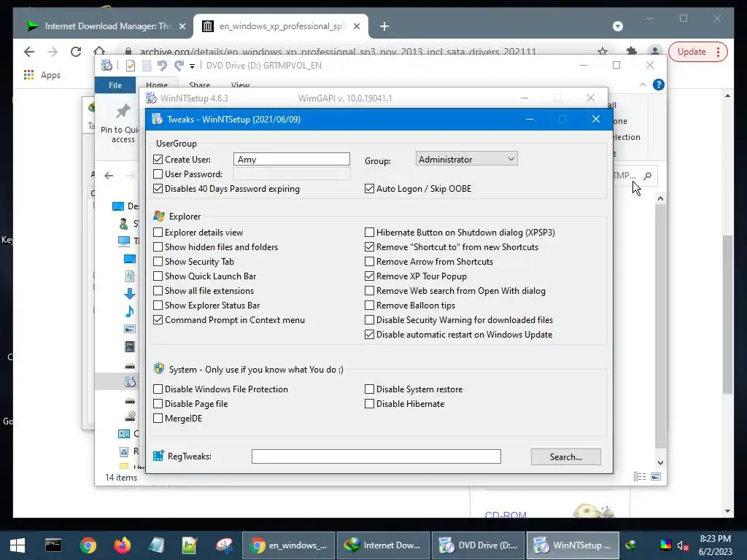Screen dimensions: 747x560
Task: Open the File tab in DVD Drive window
Action: [115, 85]
